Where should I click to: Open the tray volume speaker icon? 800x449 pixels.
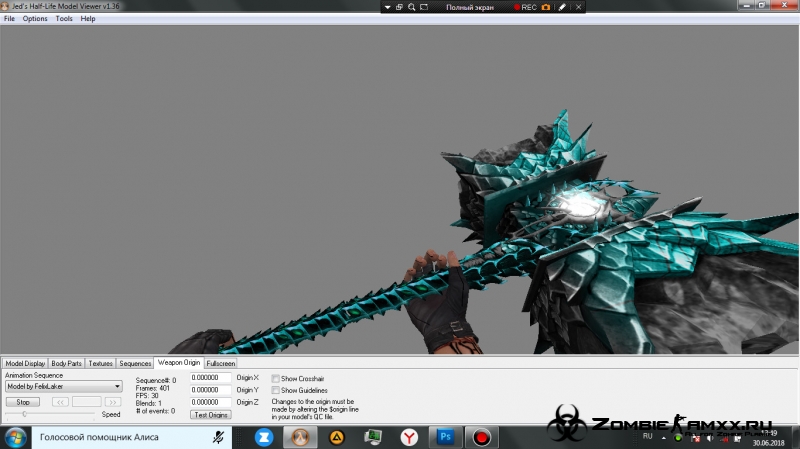[710, 438]
